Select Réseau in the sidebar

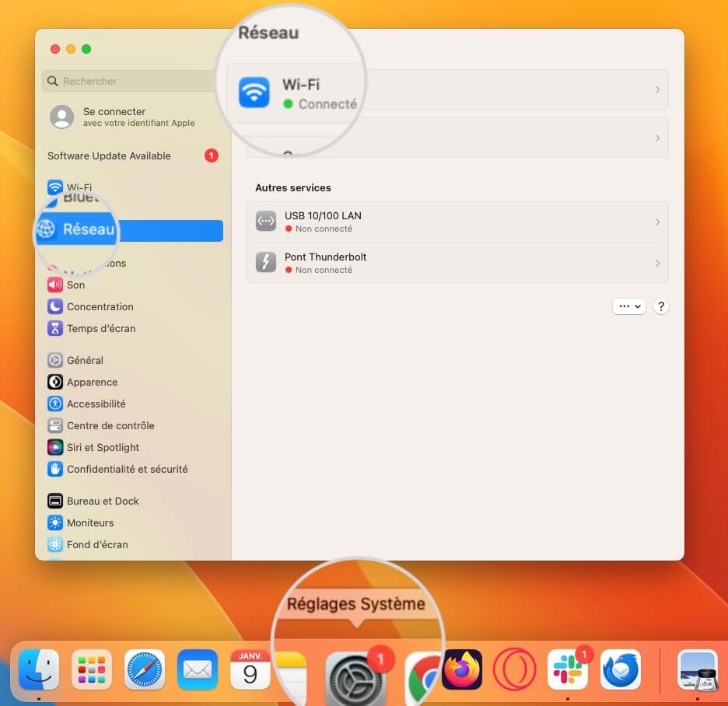[130, 231]
